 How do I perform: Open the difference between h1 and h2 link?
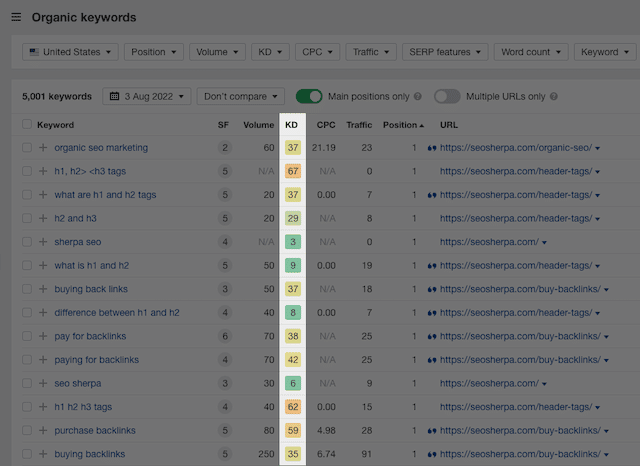(117, 313)
